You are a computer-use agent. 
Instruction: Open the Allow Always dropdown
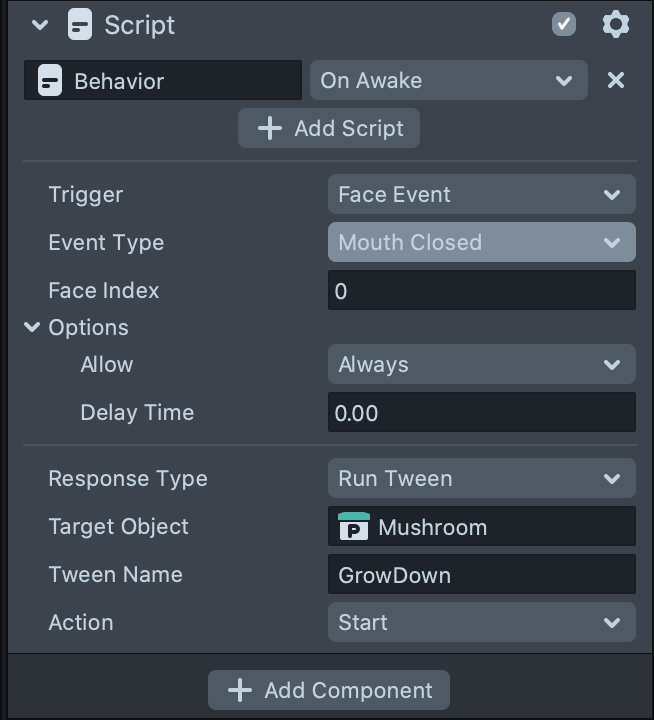[481, 365]
